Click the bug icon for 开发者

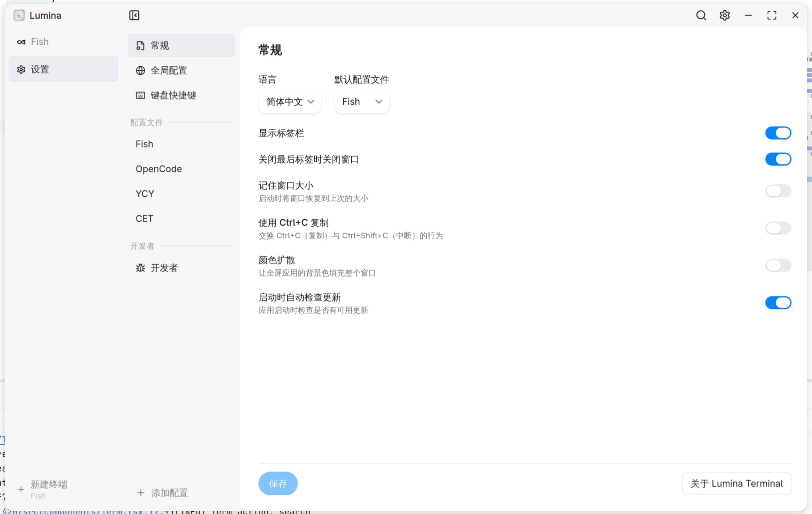[x=140, y=268]
